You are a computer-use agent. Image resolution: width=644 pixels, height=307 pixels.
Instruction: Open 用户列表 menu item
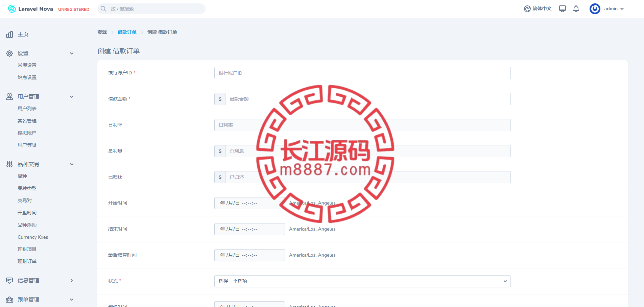coord(27,109)
